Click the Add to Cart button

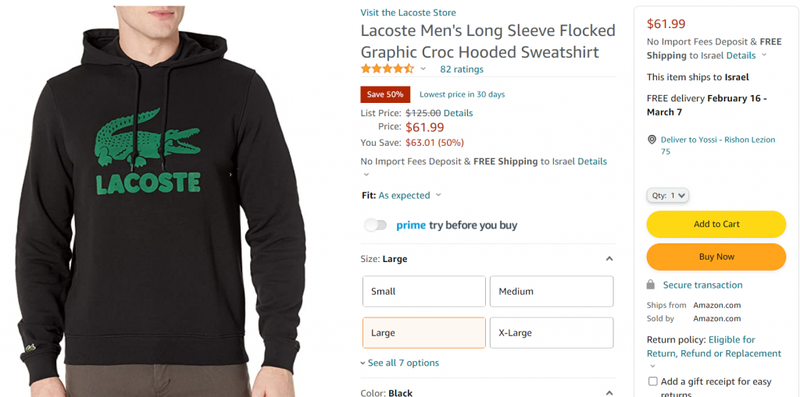tap(716, 224)
